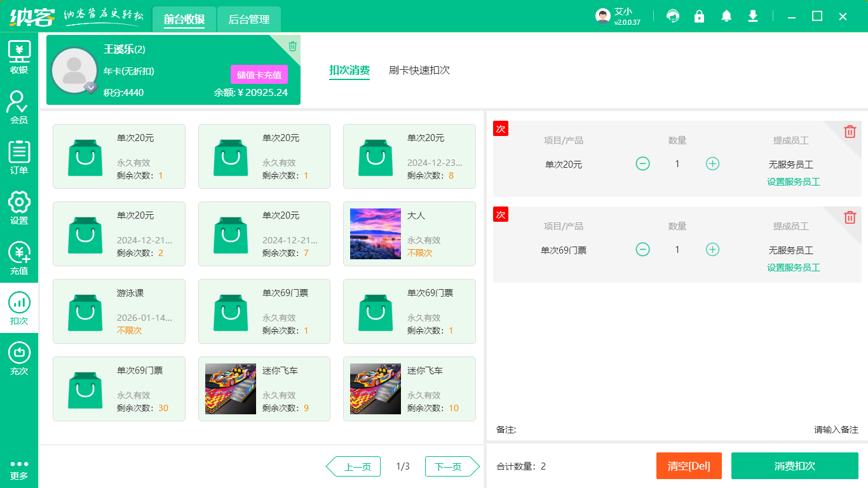
Task: Click the 消费扣次 confirm button
Action: click(x=795, y=466)
